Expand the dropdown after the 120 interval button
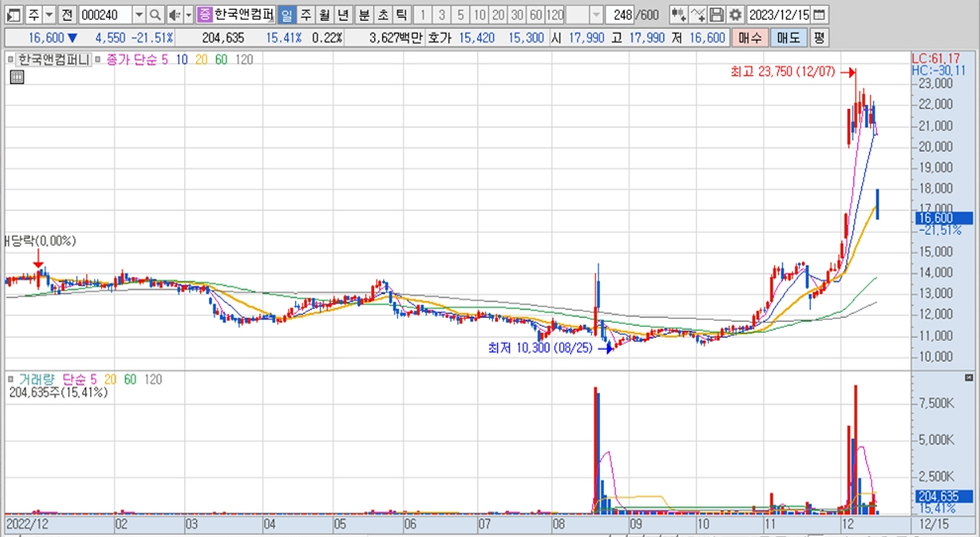 596,15
